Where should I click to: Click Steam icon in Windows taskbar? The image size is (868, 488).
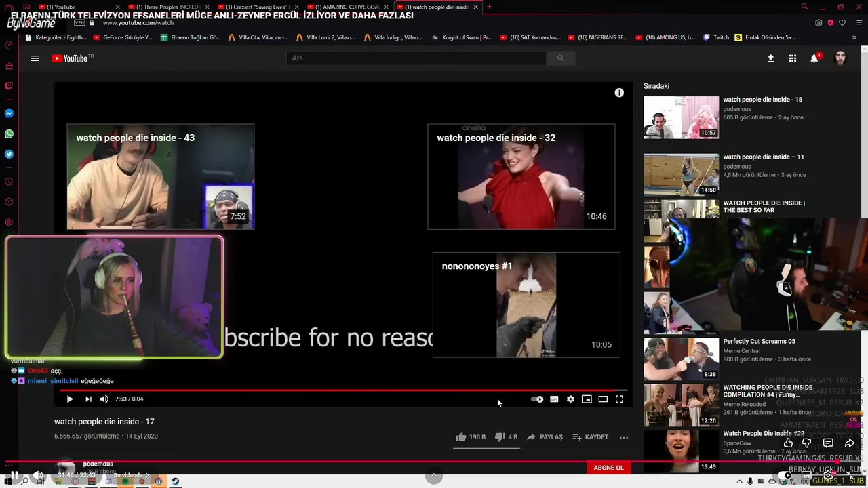pyautogui.click(x=175, y=481)
